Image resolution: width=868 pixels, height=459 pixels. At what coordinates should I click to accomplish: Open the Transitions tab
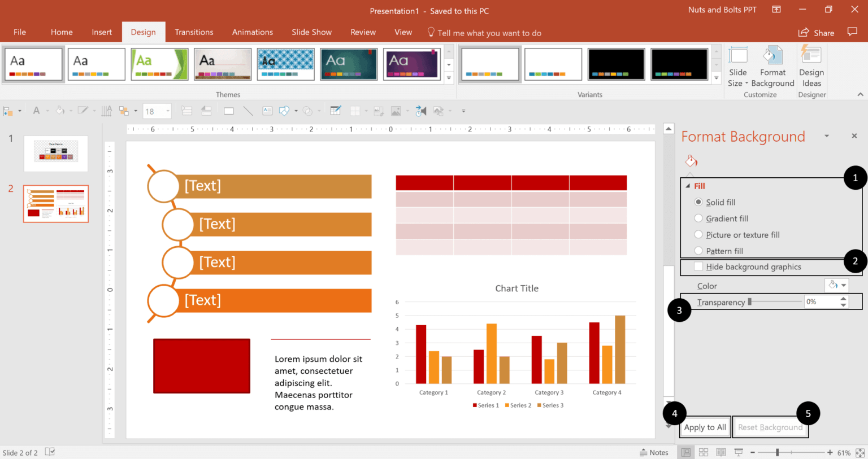[194, 32]
